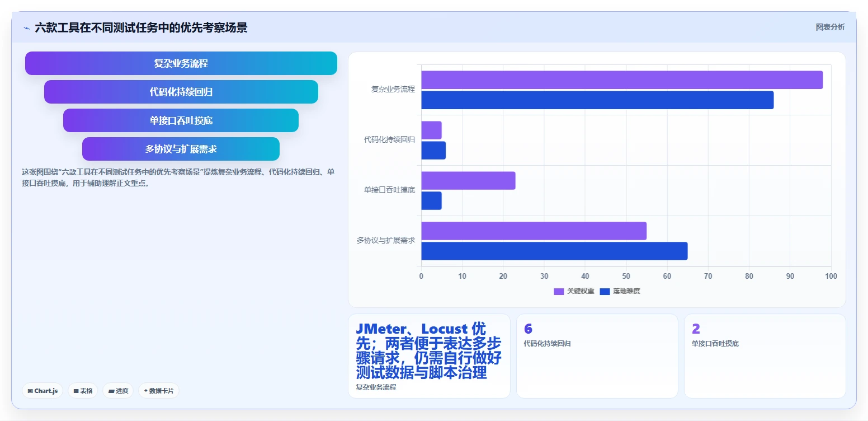868x421 pixels.
Task: Click the description paragraph under the funnel
Action: pos(178,177)
